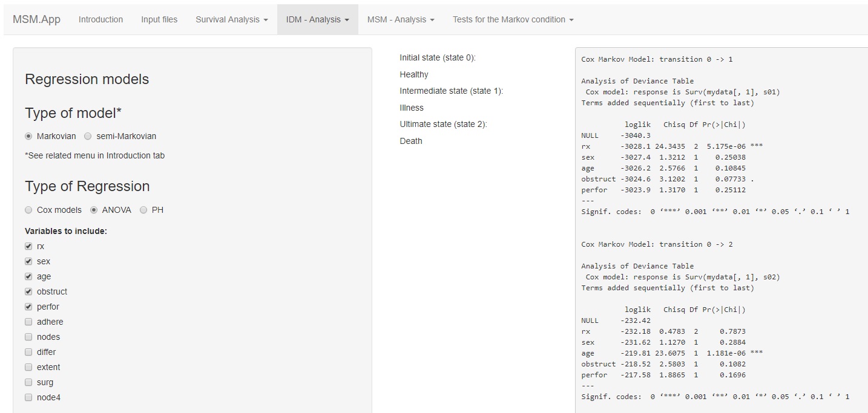This screenshot has width=868, height=413.
Task: Tick the surg checkbox
Action: click(28, 382)
